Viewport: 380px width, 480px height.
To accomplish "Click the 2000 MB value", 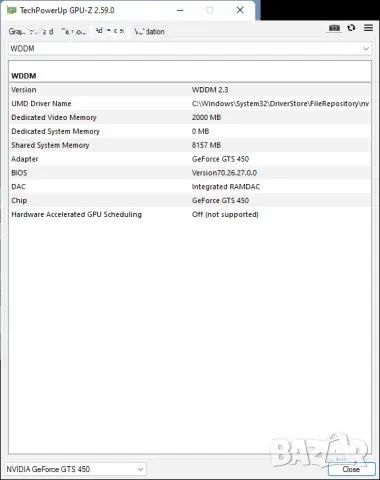I will point(206,117).
